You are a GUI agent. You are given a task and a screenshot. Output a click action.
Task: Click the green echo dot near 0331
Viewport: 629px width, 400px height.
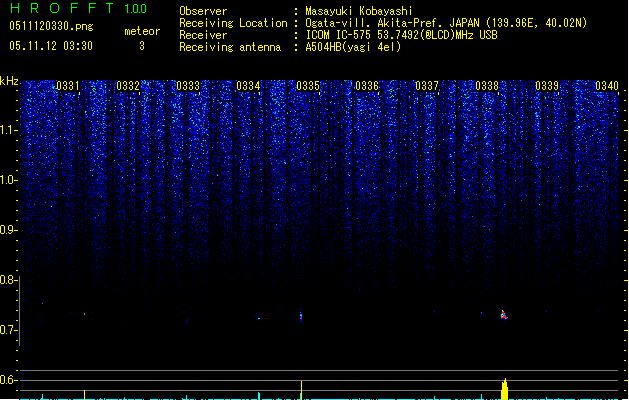click(84, 314)
